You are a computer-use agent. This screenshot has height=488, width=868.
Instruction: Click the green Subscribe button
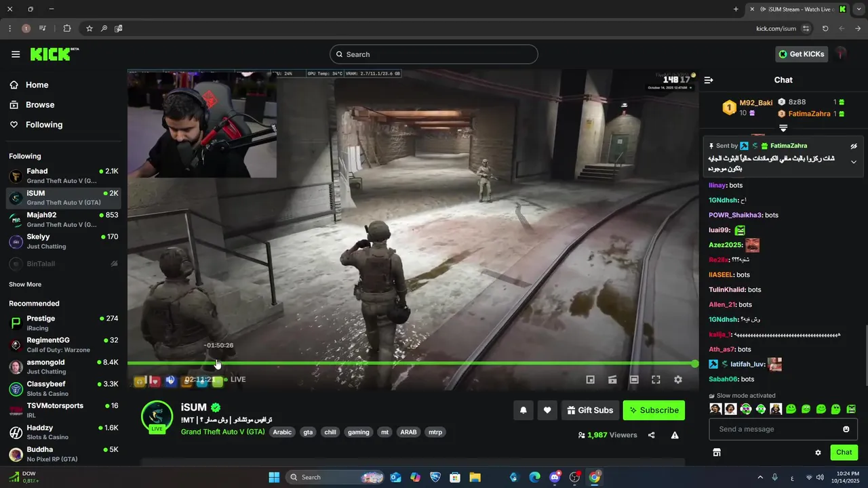(654, 410)
